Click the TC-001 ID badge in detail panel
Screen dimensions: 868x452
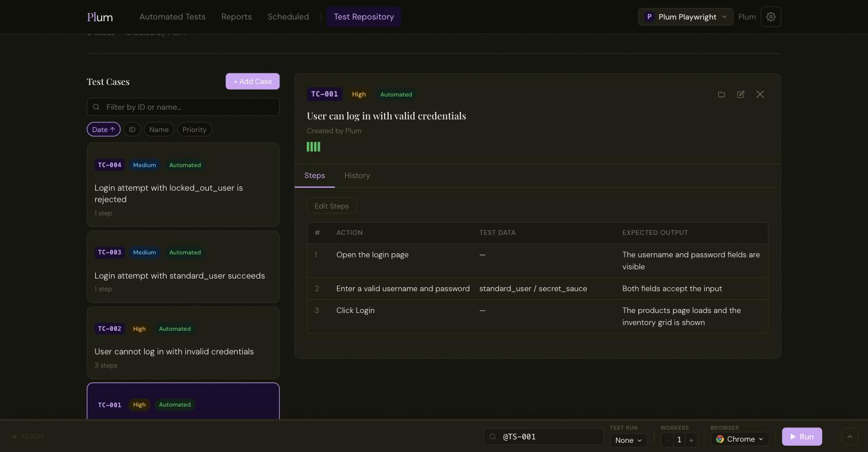[324, 94]
